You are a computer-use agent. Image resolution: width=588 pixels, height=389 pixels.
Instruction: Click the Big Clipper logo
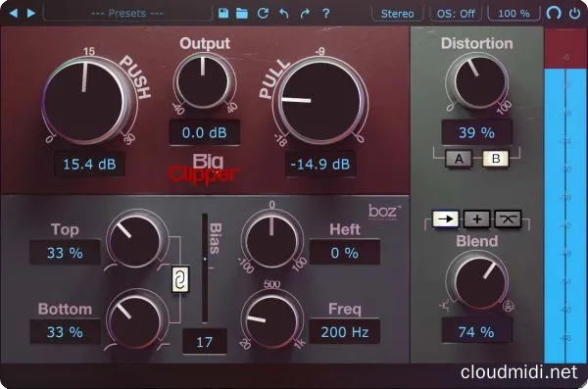tap(204, 170)
